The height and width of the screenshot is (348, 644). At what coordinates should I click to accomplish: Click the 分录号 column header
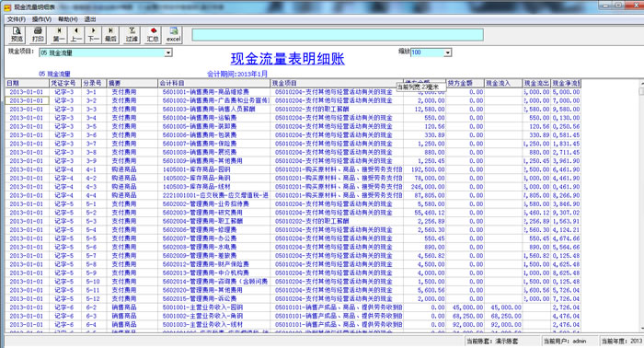pos(94,83)
